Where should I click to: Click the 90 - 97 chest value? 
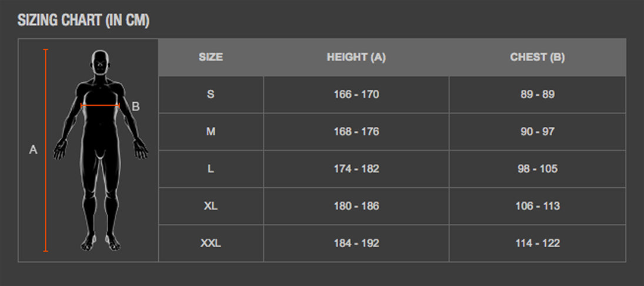(537, 132)
